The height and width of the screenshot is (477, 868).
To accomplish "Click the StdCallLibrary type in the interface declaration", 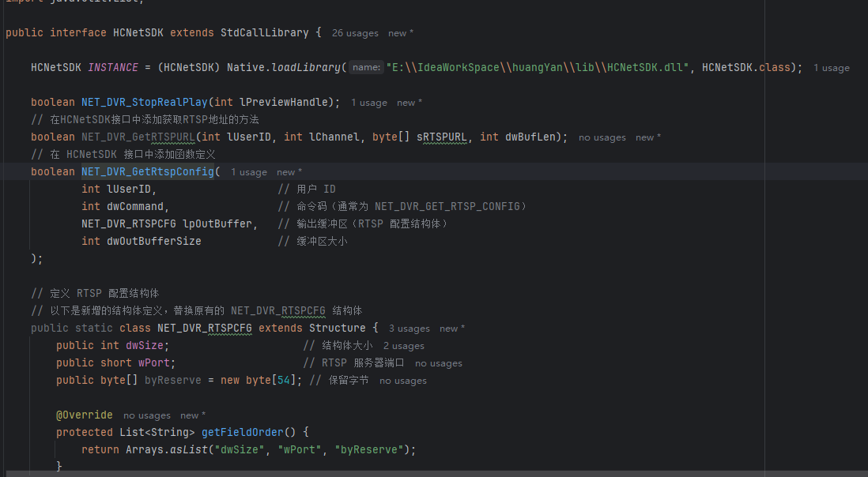I will 265,32.
